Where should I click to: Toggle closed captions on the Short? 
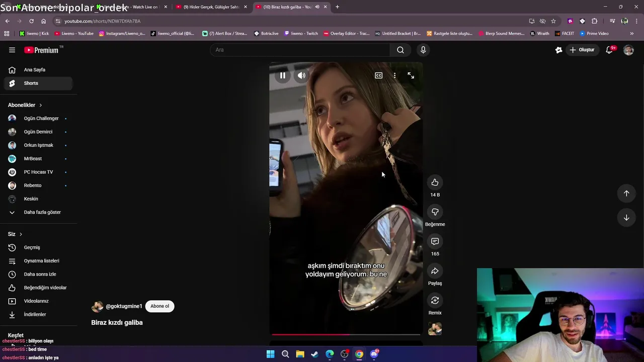378,75
